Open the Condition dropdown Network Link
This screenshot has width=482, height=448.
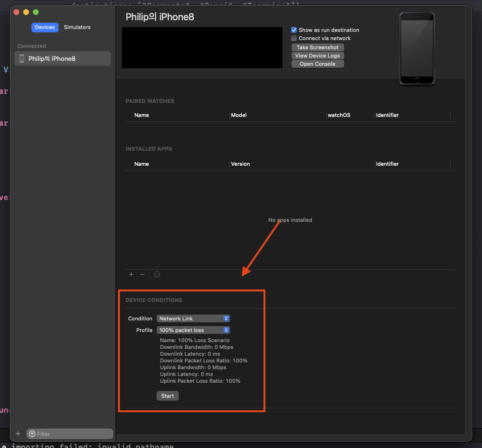(193, 318)
